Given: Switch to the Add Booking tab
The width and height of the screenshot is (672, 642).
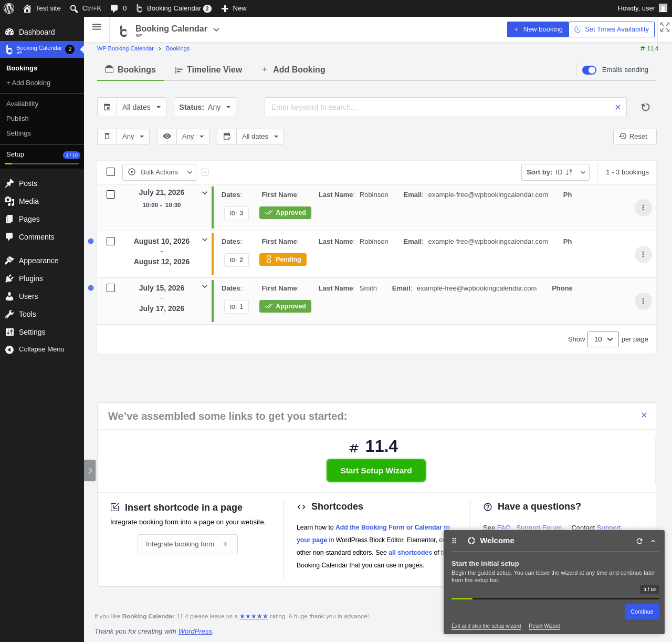Looking at the screenshot, I should (x=293, y=70).
